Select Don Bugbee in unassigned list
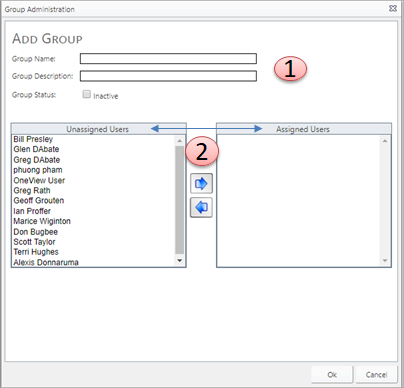 point(36,232)
